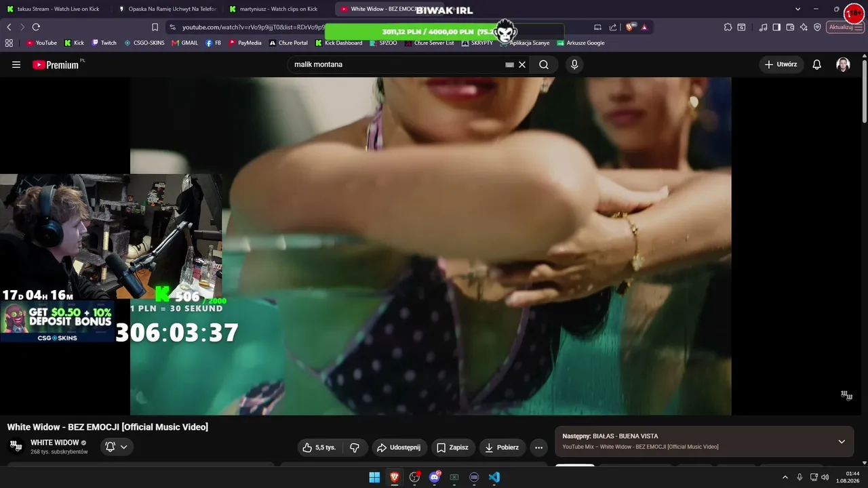Switch to martyniusz clips Kick tab
This screenshot has width=868, height=488.
click(x=278, y=9)
